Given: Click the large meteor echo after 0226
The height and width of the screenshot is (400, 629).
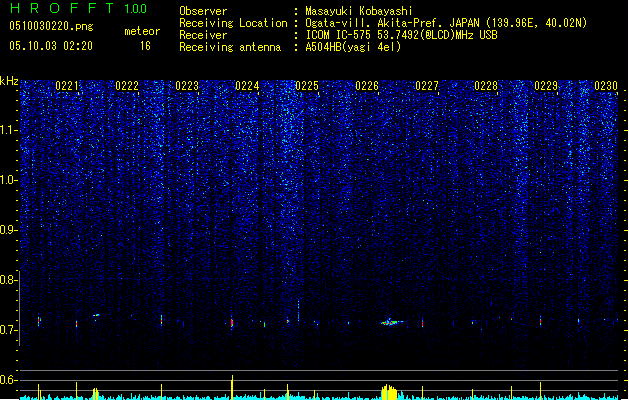Looking at the screenshot, I should point(391,322).
